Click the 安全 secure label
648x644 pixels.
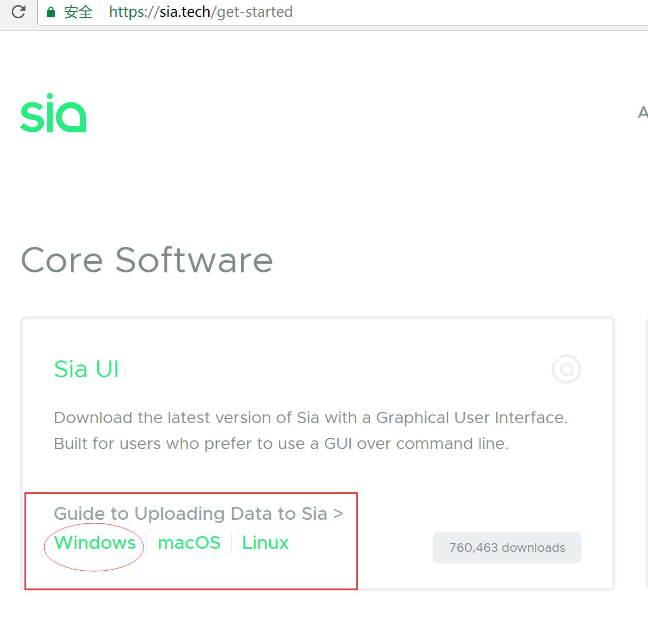(78, 12)
